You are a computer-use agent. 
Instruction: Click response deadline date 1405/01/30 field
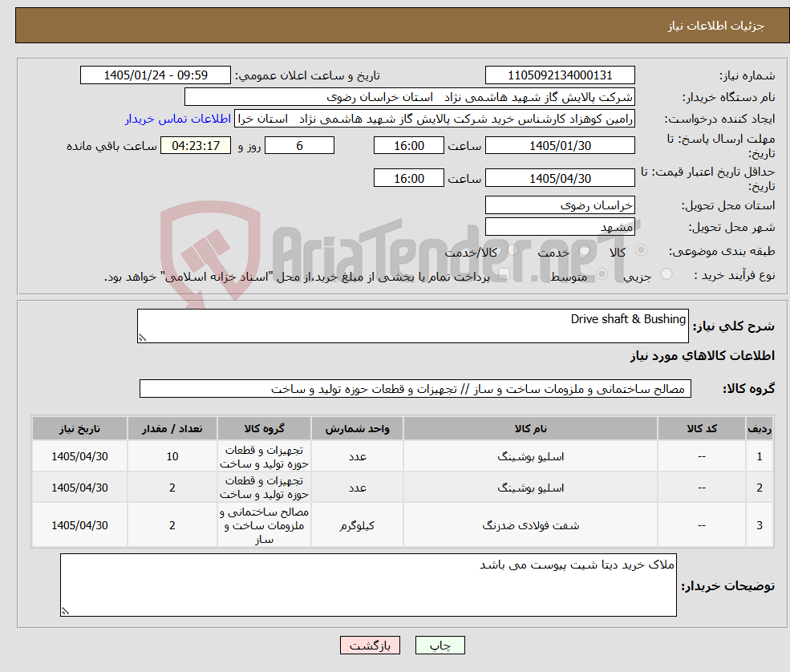(x=560, y=146)
